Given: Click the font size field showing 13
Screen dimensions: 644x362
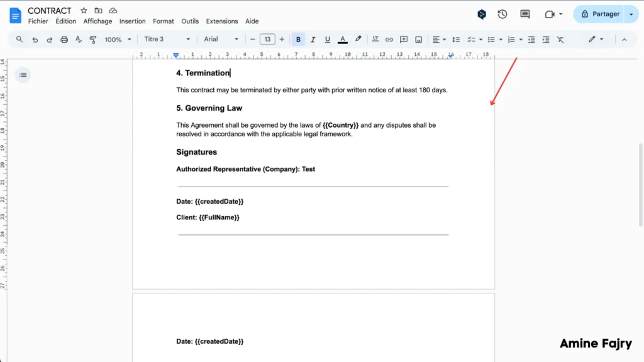Looking at the screenshot, I should click(267, 40).
